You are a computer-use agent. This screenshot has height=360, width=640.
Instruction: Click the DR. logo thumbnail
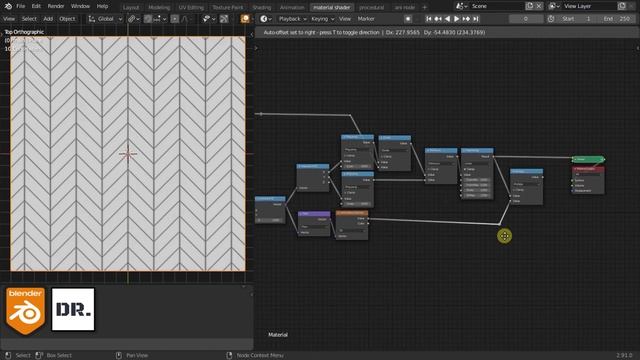click(x=73, y=309)
